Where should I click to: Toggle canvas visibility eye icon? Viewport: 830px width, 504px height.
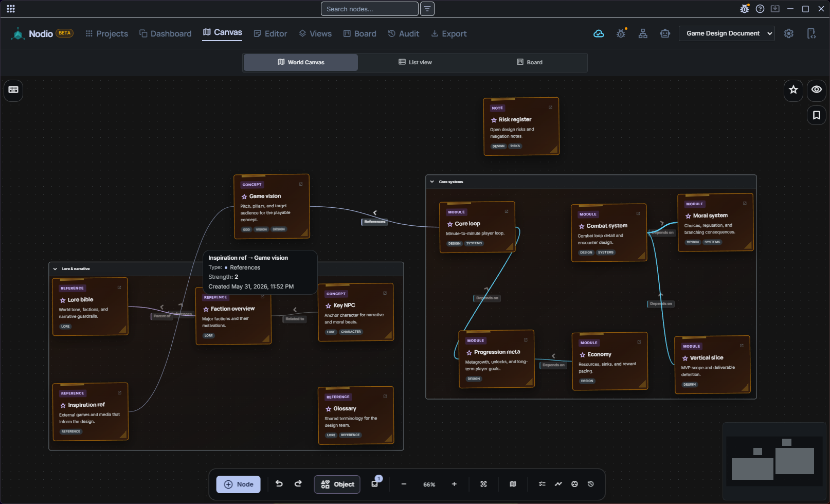[x=816, y=89]
